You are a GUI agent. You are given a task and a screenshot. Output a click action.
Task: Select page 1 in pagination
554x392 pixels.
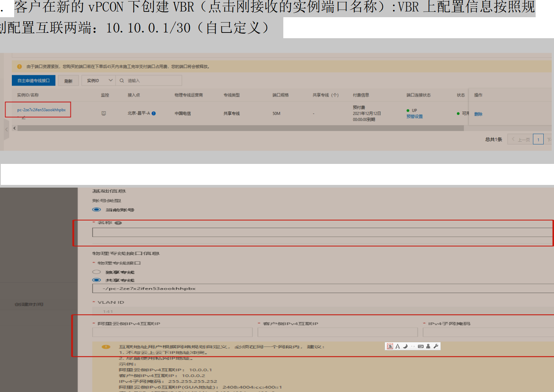tap(538, 139)
